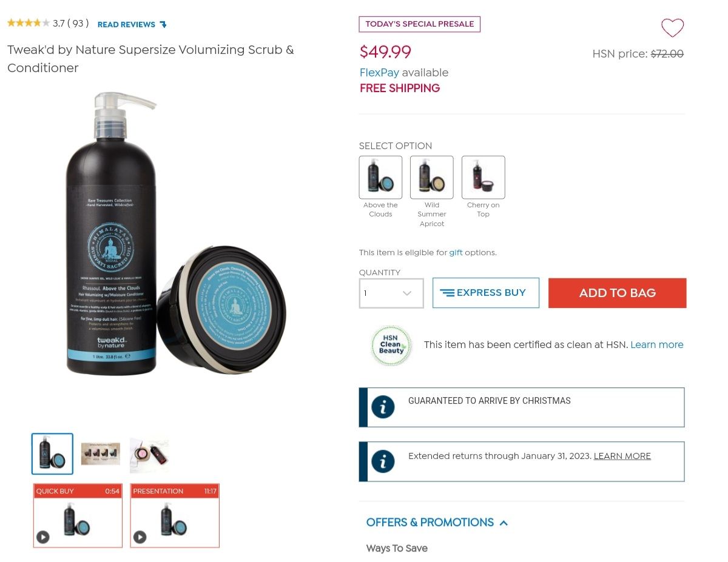Click Learn More about extended returns
The height and width of the screenshot is (562, 728).
(x=622, y=456)
